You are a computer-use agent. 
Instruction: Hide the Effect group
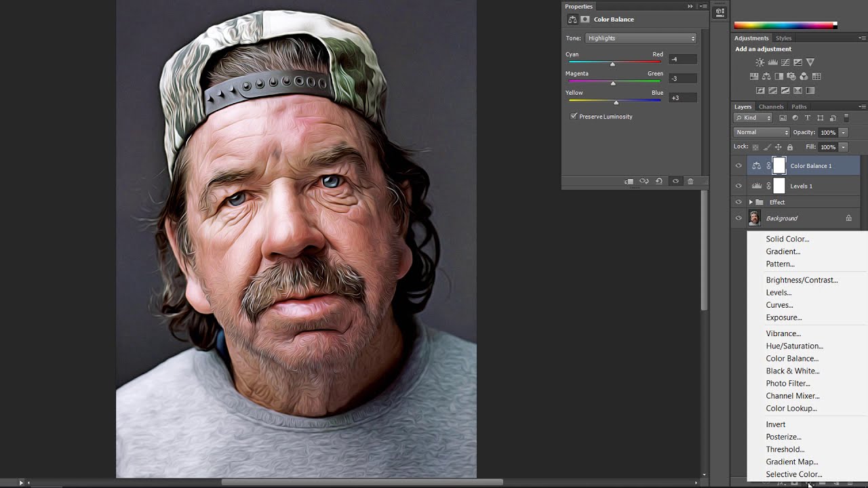tap(738, 202)
